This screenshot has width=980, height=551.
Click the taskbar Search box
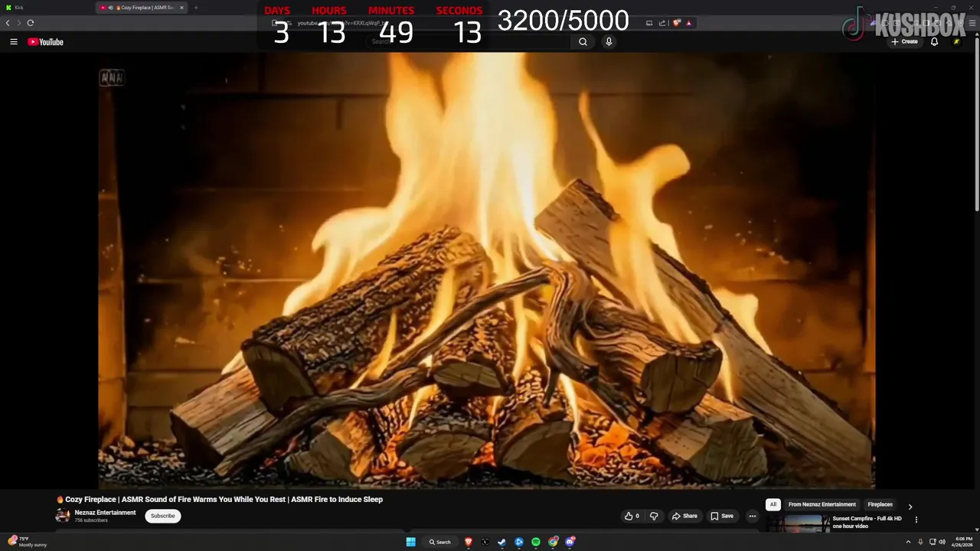[440, 542]
